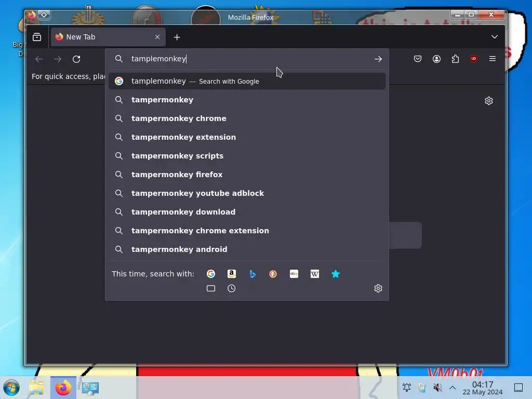Select 'tamplemonkey — Search with Google' result
The image size is (532, 399).
click(x=247, y=81)
